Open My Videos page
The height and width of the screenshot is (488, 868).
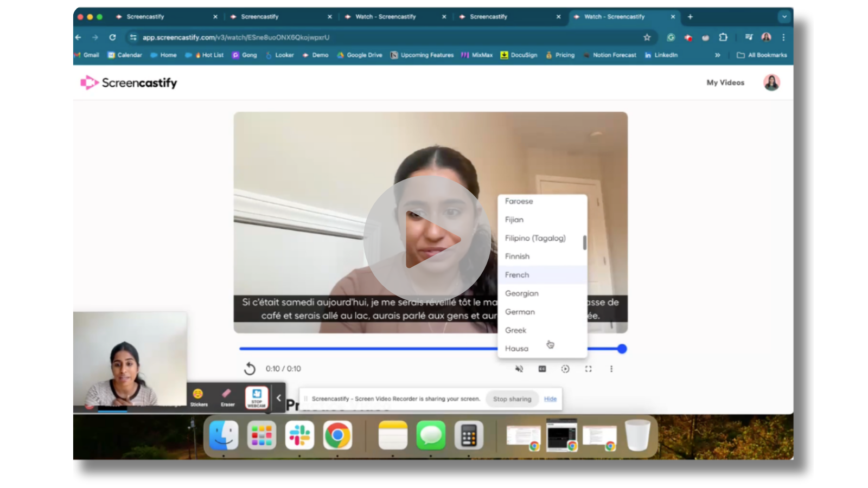725,82
